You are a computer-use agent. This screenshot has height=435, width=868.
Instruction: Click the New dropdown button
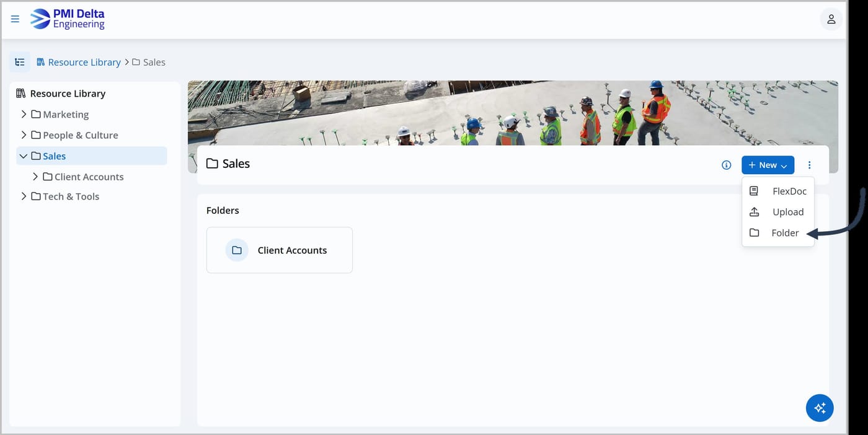tap(768, 165)
